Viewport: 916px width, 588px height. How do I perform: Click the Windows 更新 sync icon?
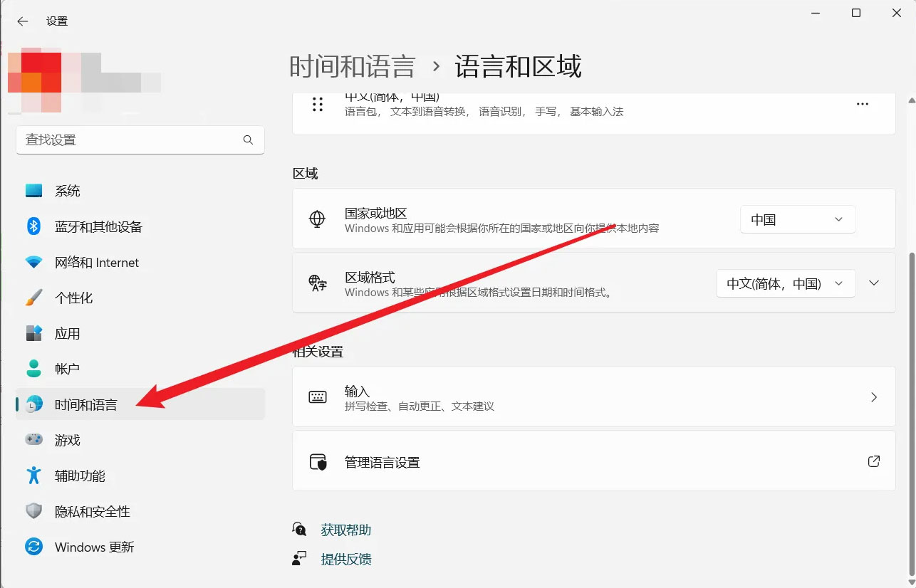pyautogui.click(x=33, y=547)
